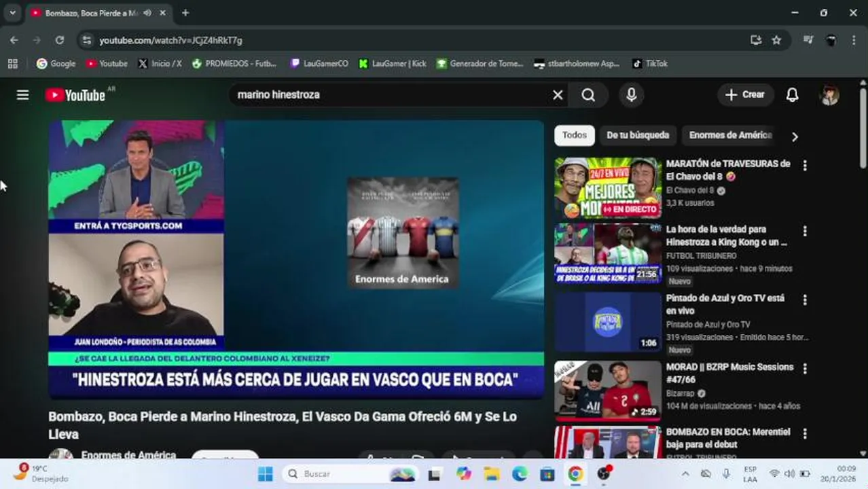Viewport: 868px width, 489px height.
Task: Open 'La hora de la verdad para Hinestroza' title
Action: tap(727, 236)
